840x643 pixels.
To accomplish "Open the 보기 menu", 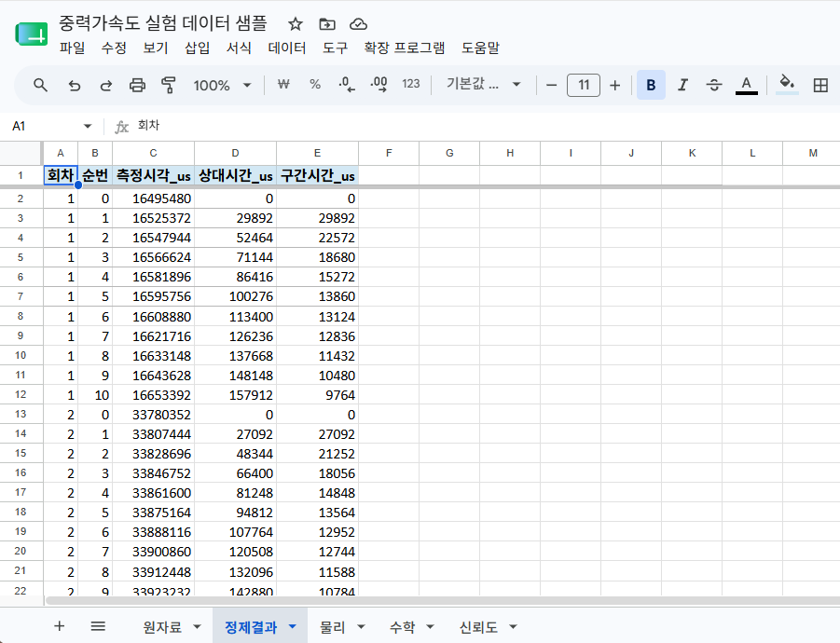I will [x=156, y=48].
